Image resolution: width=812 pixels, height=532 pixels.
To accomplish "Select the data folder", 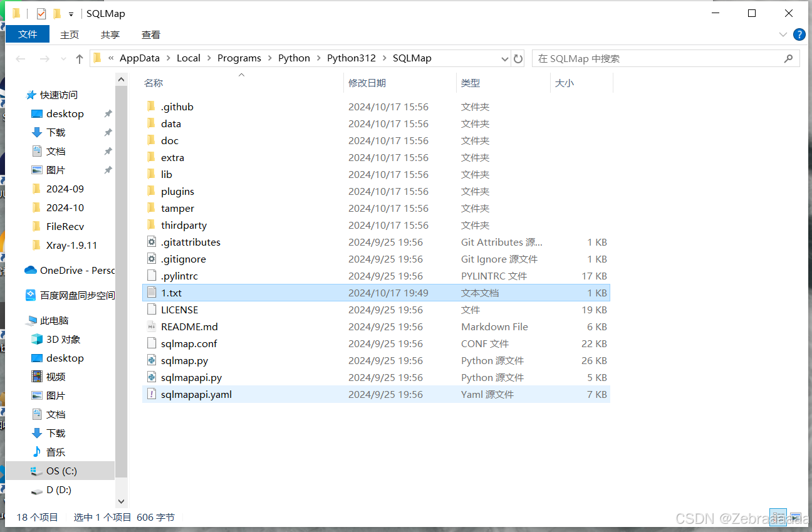I will 376,123.
